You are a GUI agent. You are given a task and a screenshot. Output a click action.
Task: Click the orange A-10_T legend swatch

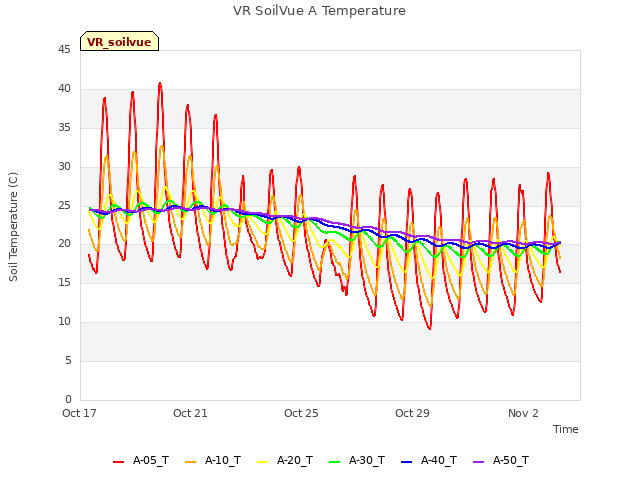[x=190, y=462]
